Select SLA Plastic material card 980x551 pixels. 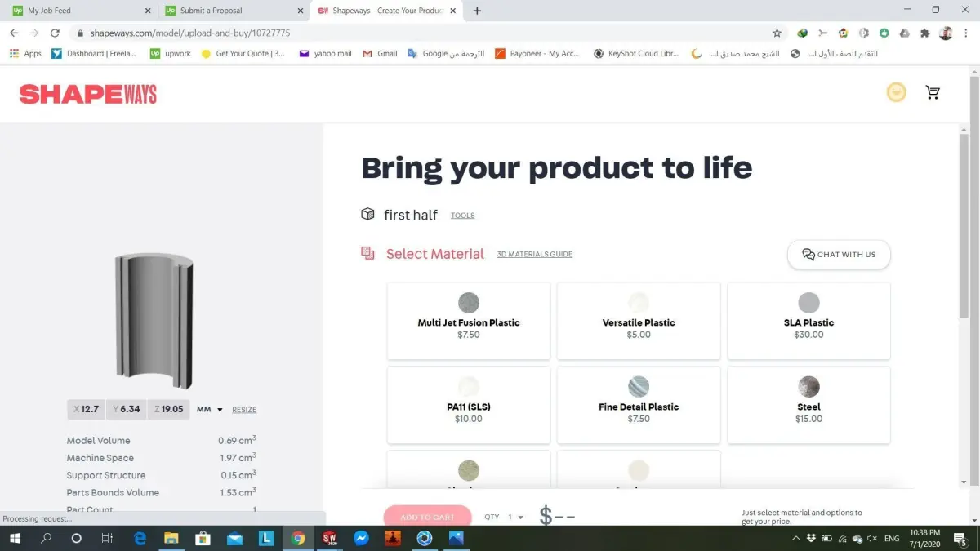[808, 321]
